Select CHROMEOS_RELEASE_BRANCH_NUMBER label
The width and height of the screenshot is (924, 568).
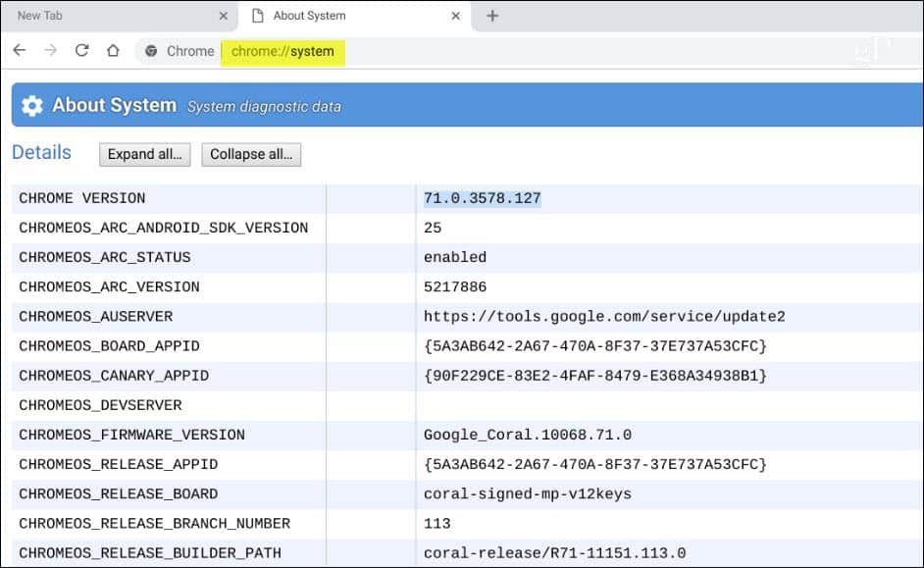(x=154, y=523)
